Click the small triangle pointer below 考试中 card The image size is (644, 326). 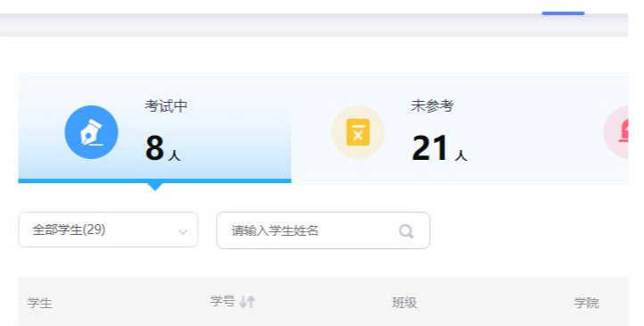click(155, 187)
